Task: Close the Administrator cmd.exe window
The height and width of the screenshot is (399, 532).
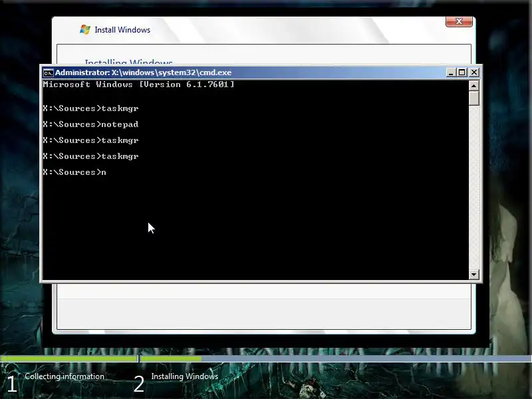Action: pyautogui.click(x=474, y=72)
